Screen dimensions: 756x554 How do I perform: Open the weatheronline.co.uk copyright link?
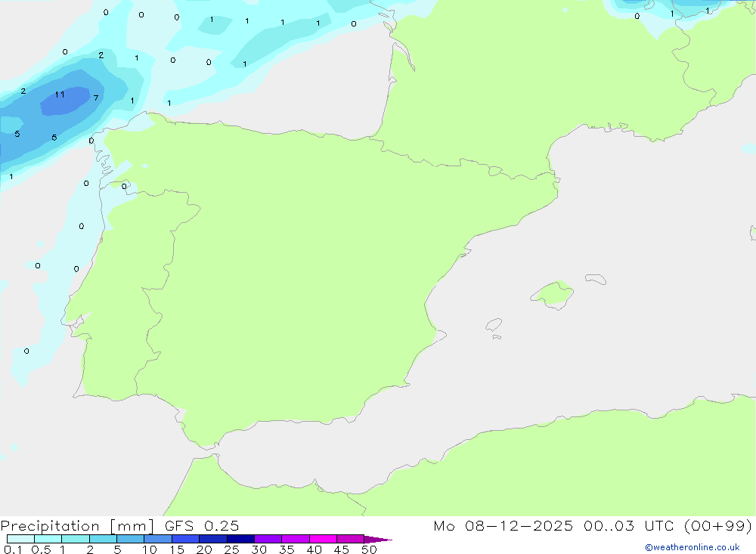[x=692, y=547]
